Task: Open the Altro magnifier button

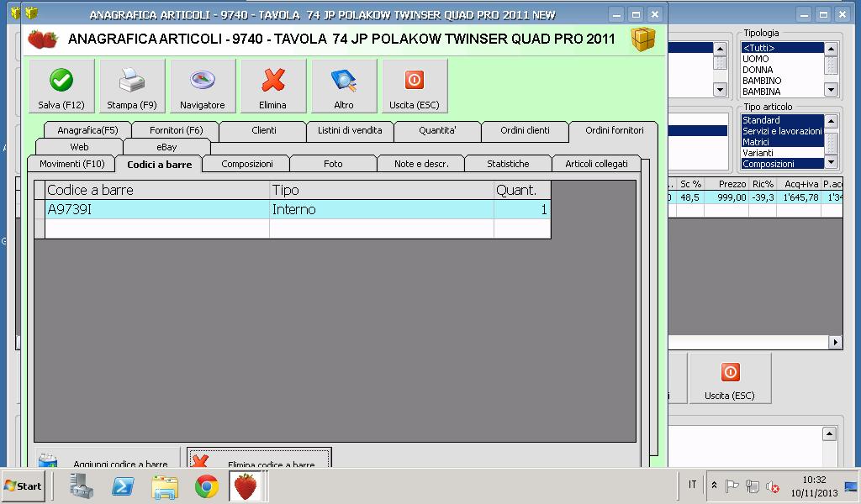Action: (x=344, y=87)
